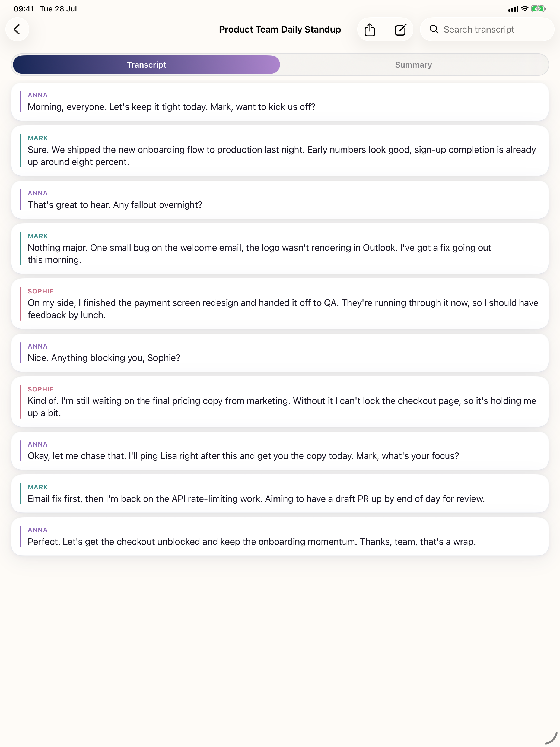This screenshot has width=560, height=747.
Task: Select Anna's opening 'Morning, everyone' message
Action: (280, 102)
